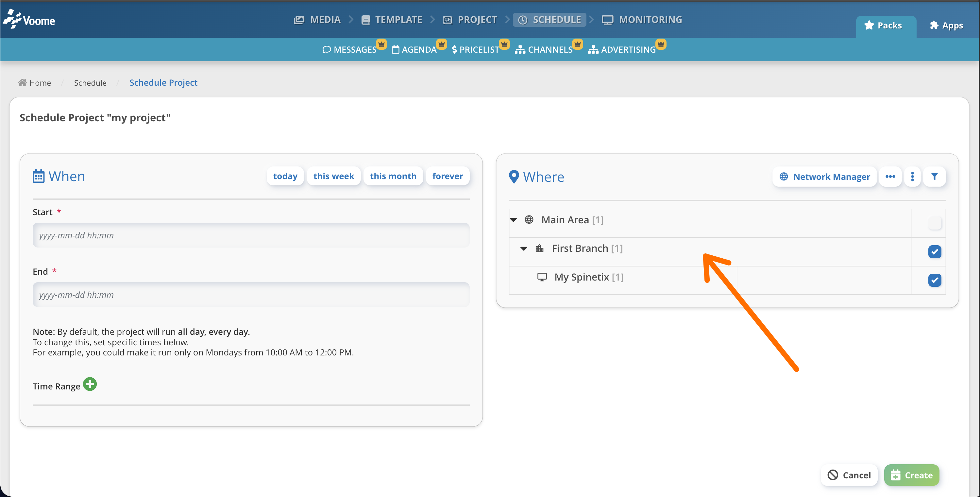Click the crown badge on Channels

point(578,44)
